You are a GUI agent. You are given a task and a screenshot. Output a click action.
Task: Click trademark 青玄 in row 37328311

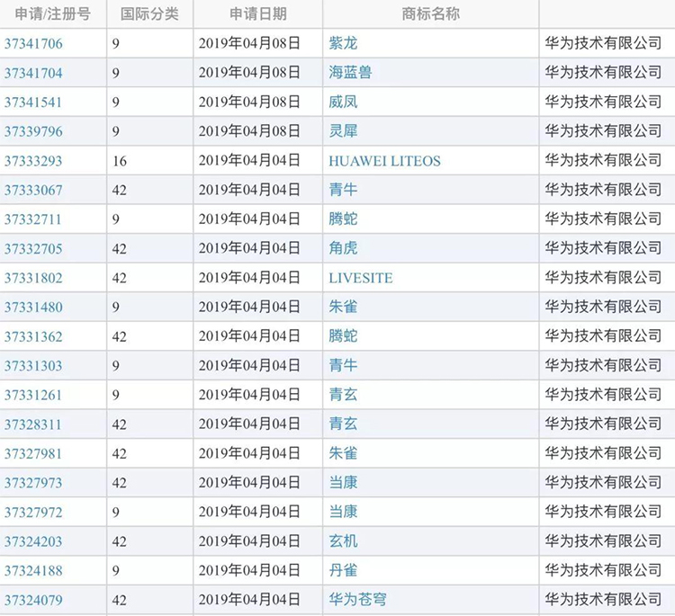(343, 424)
